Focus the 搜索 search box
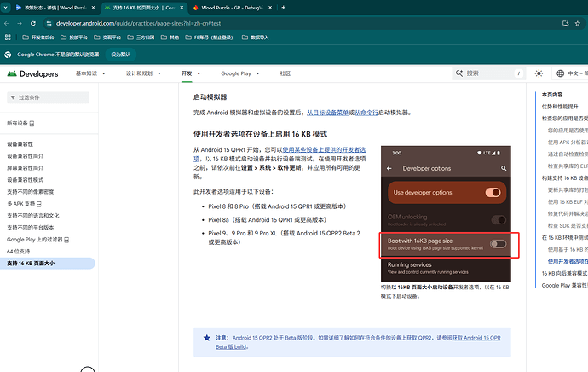 click(488, 73)
